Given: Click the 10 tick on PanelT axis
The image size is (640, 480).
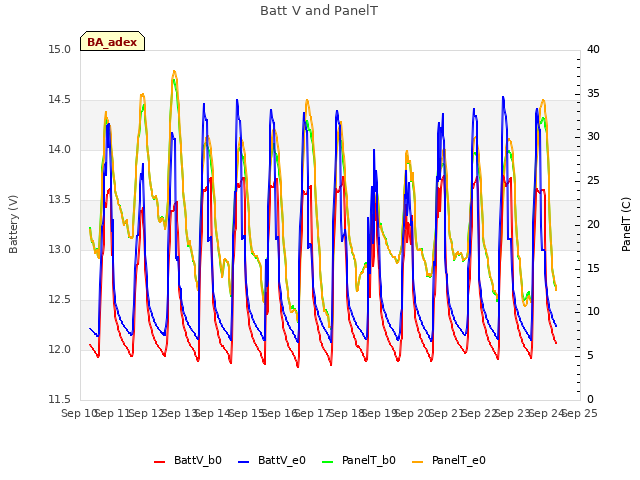Looking at the screenshot, I should tap(593, 312).
